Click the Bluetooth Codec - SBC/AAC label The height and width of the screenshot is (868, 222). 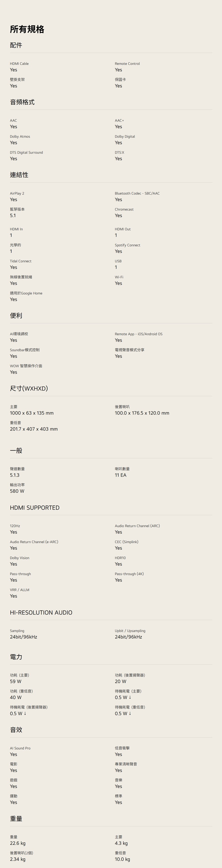pyautogui.click(x=137, y=193)
